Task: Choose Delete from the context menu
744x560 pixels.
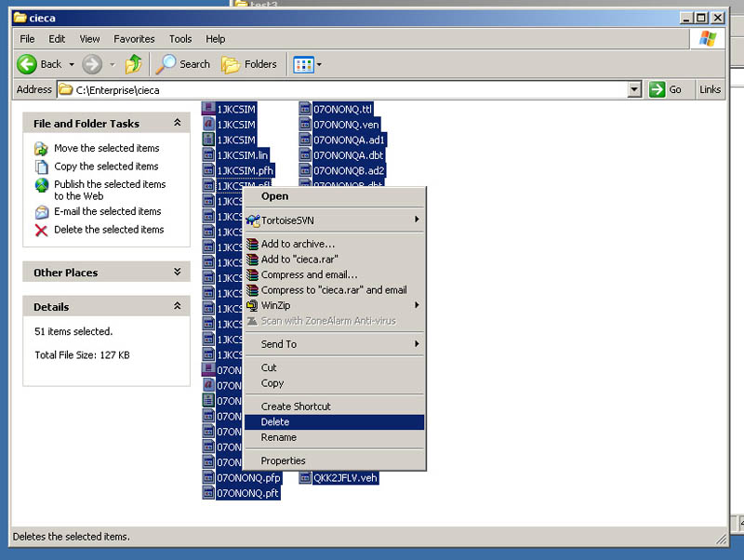Action: (275, 422)
